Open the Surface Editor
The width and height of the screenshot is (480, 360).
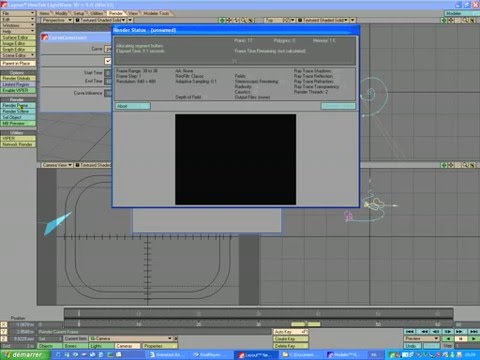coord(18,37)
